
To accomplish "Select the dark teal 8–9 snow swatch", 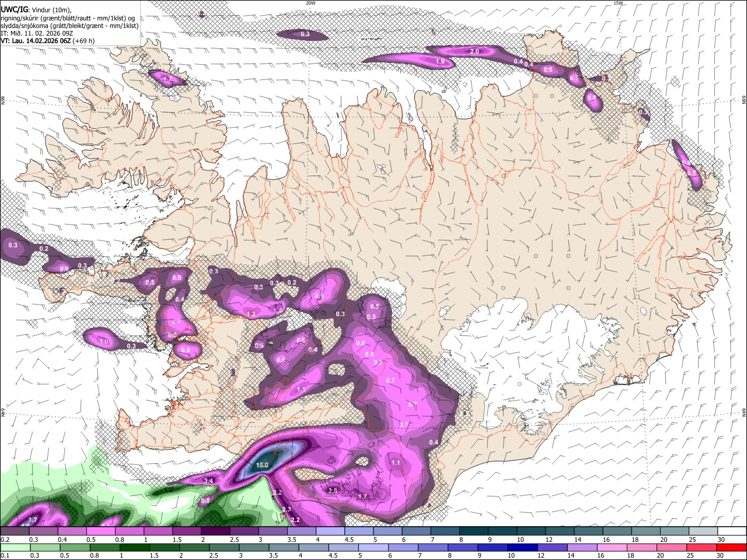I will tap(473, 531).
